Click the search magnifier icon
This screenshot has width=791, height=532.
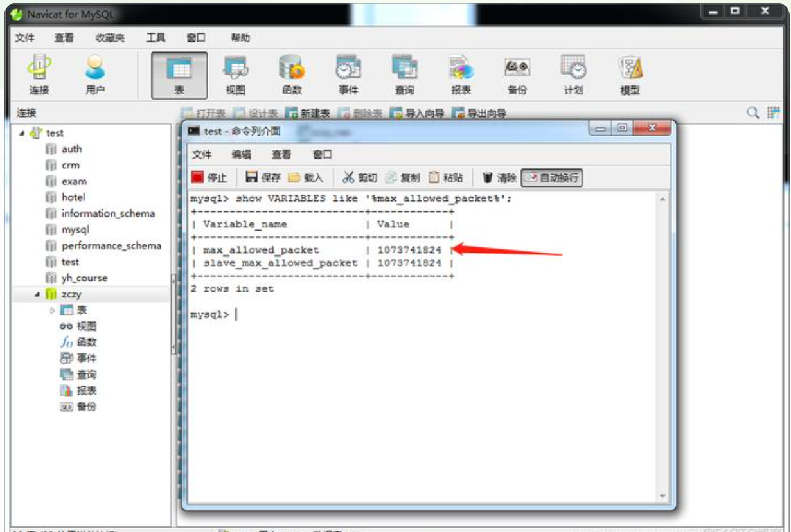(x=752, y=113)
